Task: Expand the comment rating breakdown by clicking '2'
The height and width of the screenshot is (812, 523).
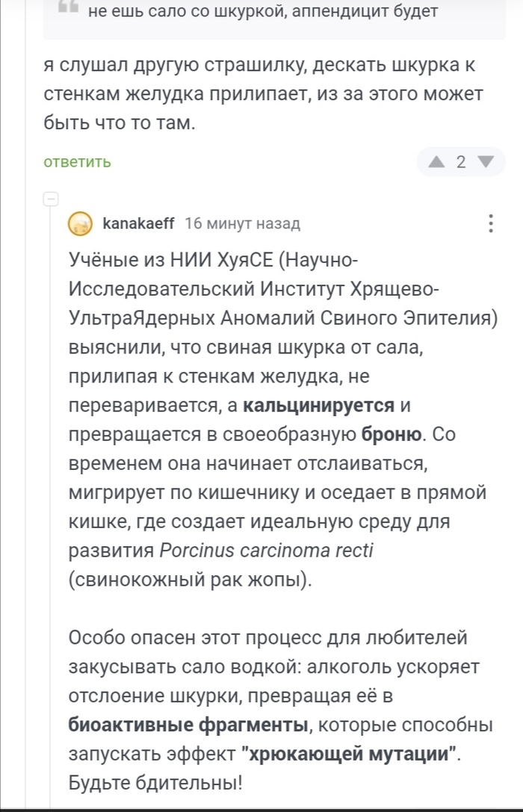Action: (462, 161)
